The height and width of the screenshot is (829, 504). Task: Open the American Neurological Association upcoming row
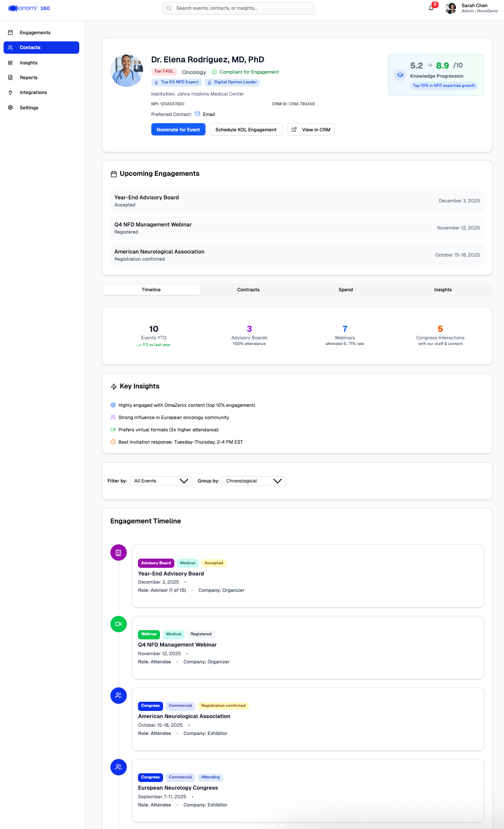[297, 255]
